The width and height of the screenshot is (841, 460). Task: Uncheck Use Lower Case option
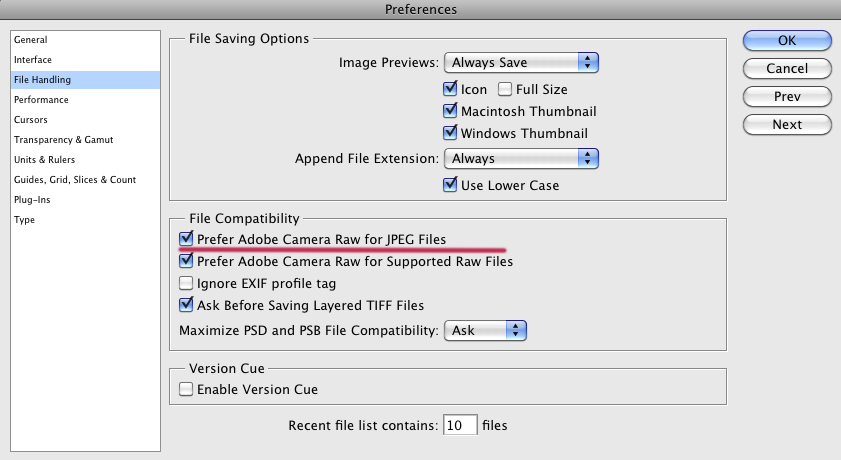tap(450, 184)
